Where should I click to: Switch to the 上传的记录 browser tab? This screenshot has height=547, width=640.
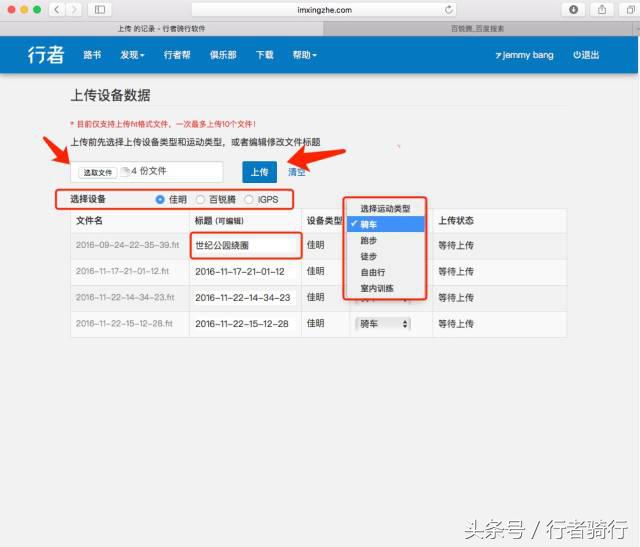(162, 29)
